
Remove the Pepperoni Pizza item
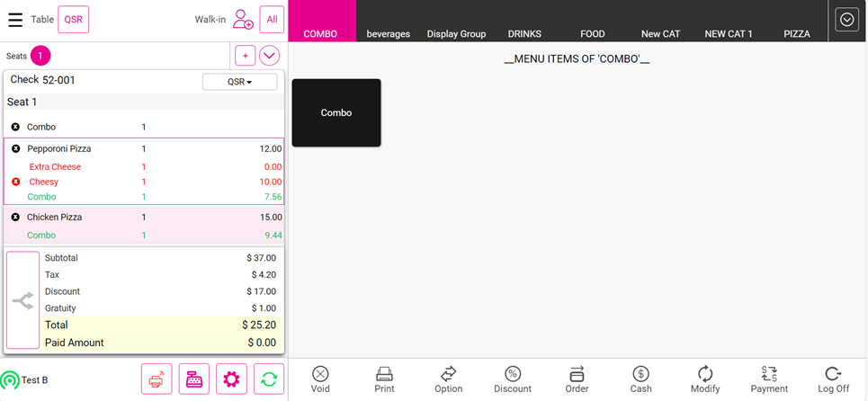[15, 148]
